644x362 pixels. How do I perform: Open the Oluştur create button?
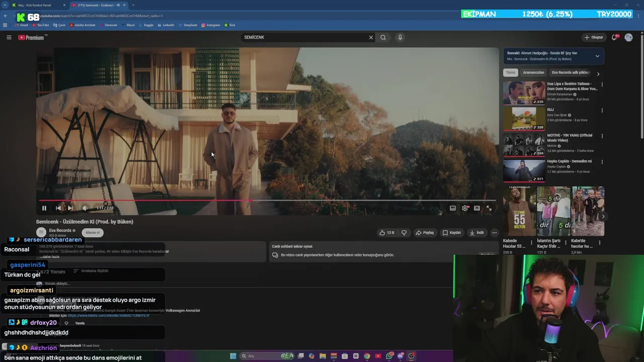pos(594,37)
